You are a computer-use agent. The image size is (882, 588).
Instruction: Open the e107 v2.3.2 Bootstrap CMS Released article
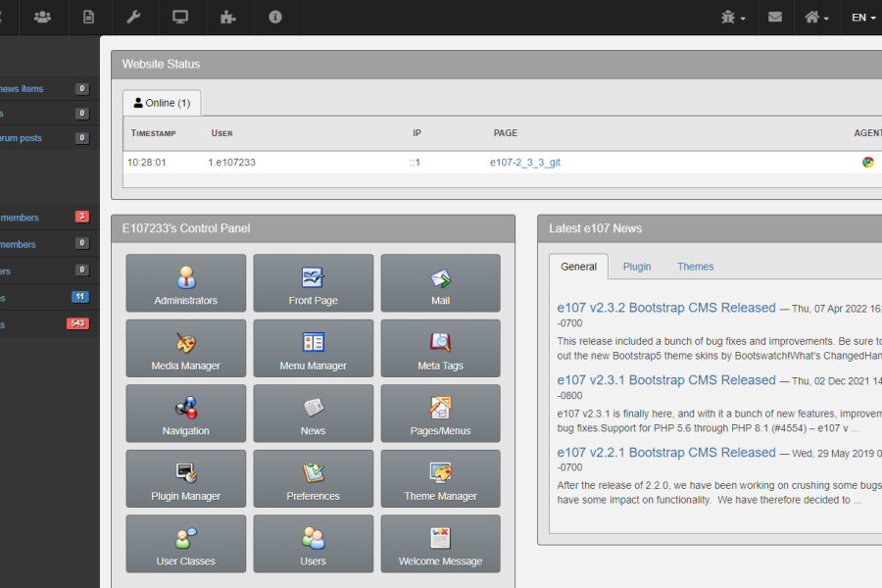[666, 308]
